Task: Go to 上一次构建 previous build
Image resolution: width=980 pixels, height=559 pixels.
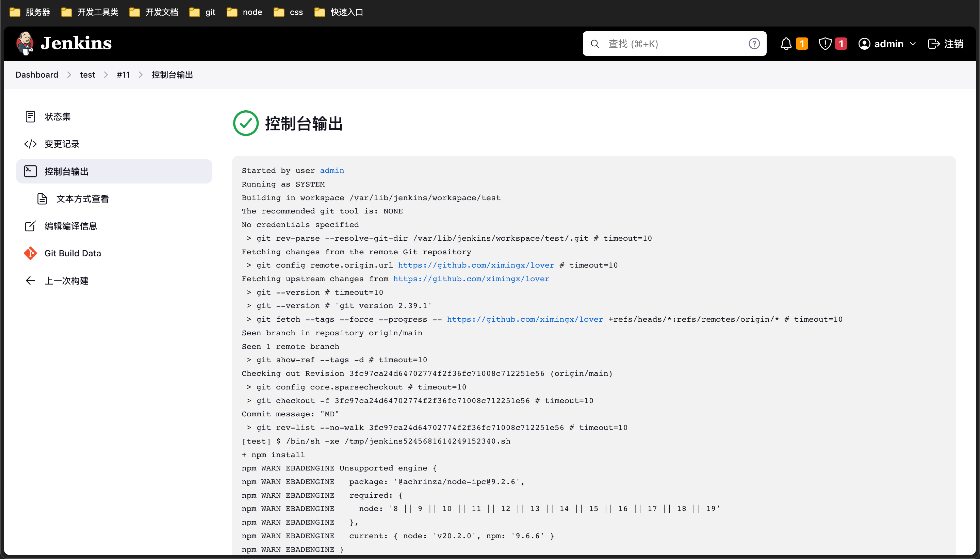Action: [x=114, y=281]
